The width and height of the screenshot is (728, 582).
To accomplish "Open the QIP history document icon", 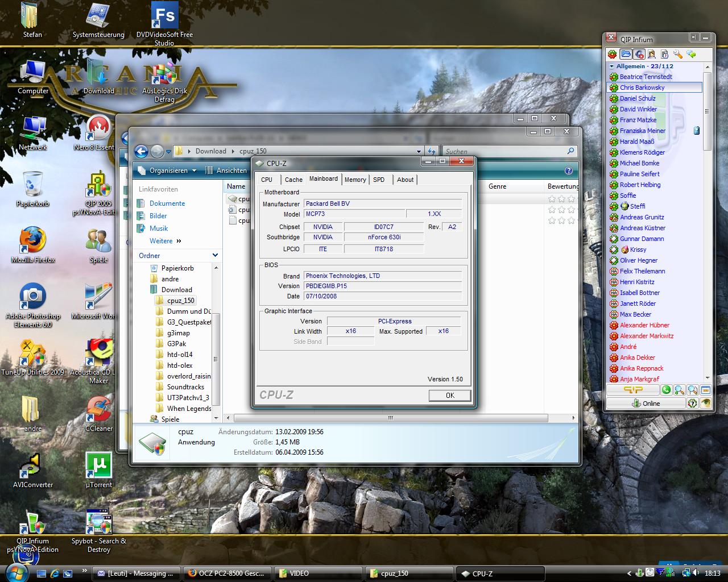I will point(664,55).
